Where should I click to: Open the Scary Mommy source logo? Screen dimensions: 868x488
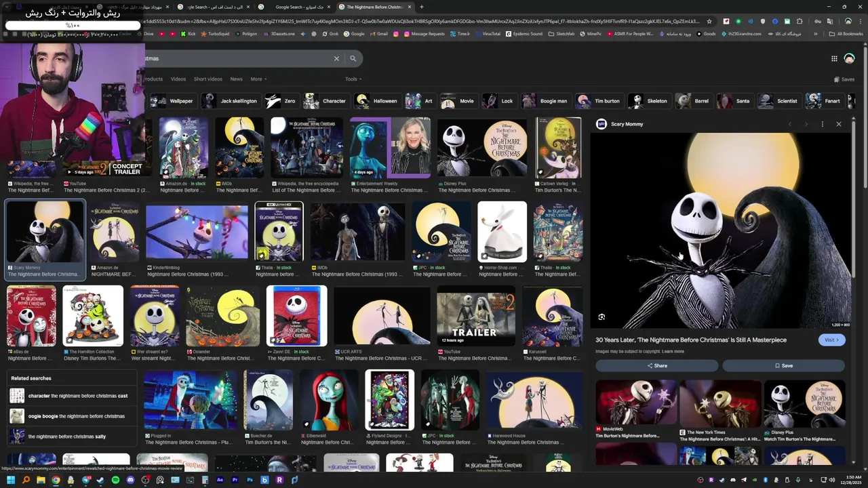[601, 124]
